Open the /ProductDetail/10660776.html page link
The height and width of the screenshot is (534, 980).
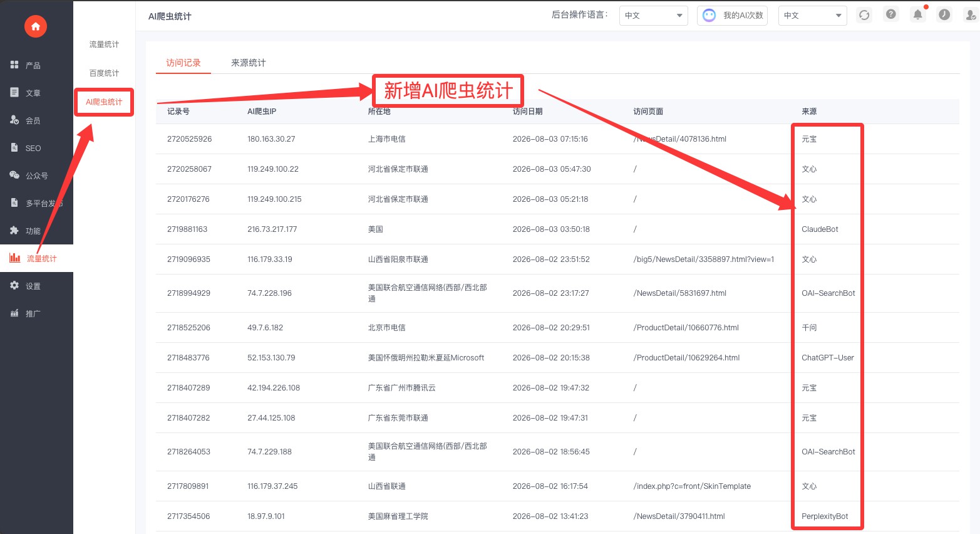coord(686,328)
